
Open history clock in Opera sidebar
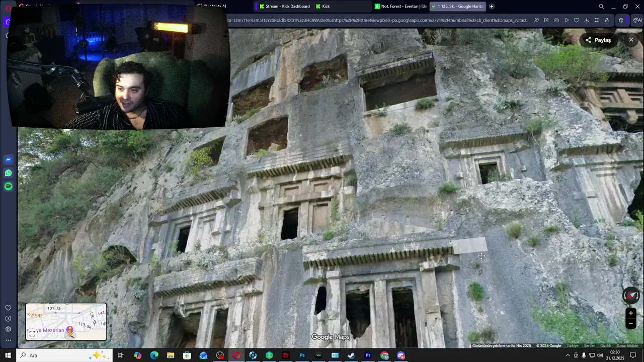point(8,319)
